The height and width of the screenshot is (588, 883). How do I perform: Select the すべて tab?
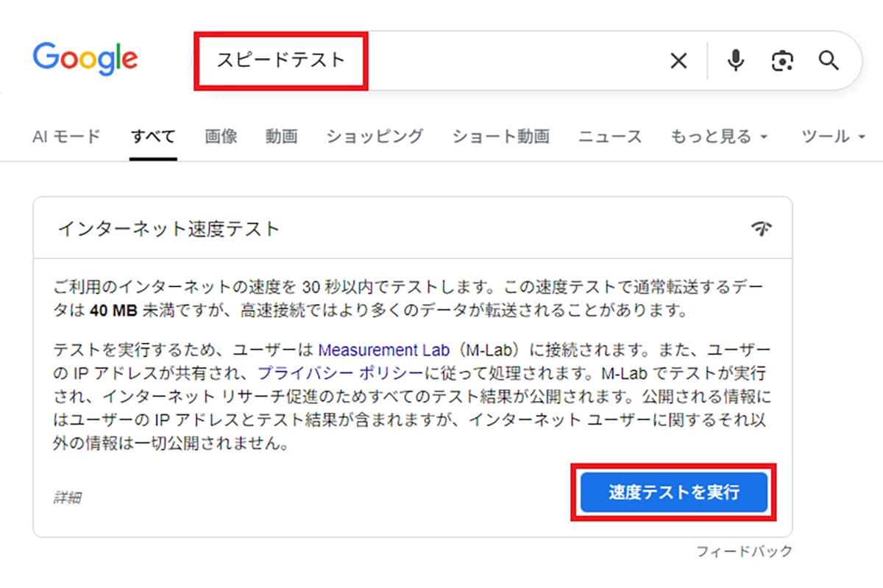pyautogui.click(x=152, y=136)
